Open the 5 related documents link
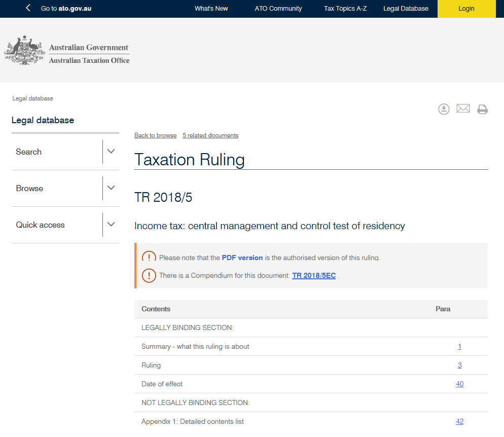The height and width of the screenshot is (437, 504). (210, 135)
